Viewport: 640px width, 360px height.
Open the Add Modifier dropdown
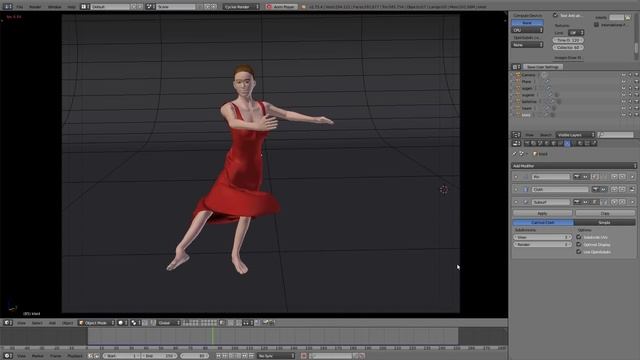click(573, 166)
